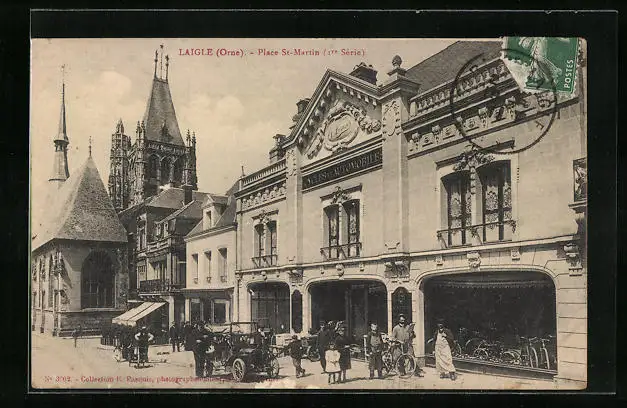Click the arched chapel window

(x=97, y=280)
